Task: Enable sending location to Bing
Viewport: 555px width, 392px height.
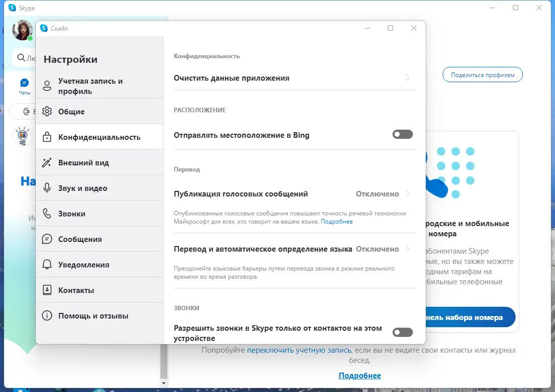Action: coord(402,134)
